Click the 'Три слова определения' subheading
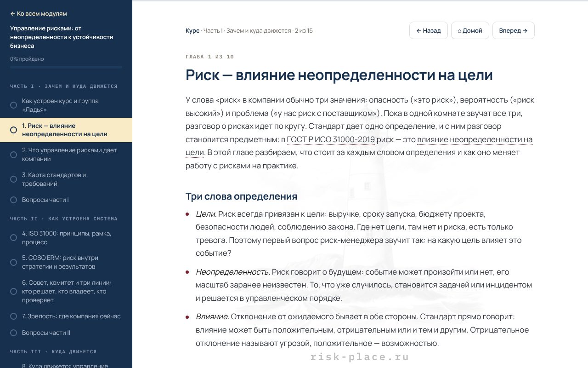 [241, 196]
